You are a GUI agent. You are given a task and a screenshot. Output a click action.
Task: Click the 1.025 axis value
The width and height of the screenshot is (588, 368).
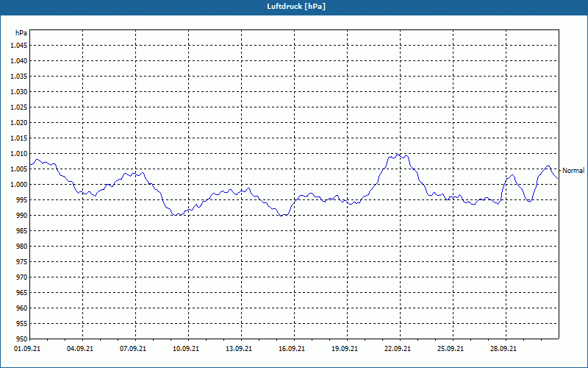tap(19, 107)
